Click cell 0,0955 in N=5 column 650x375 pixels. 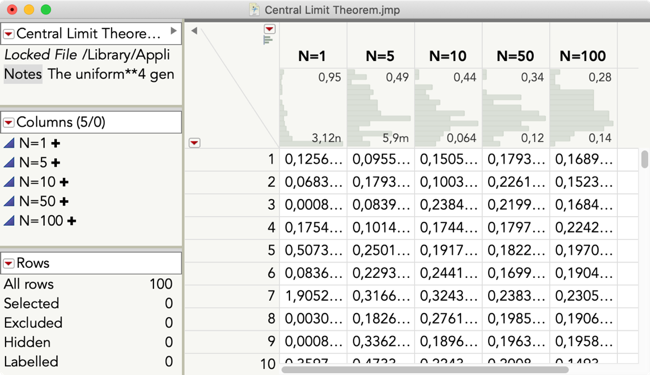[x=381, y=160]
